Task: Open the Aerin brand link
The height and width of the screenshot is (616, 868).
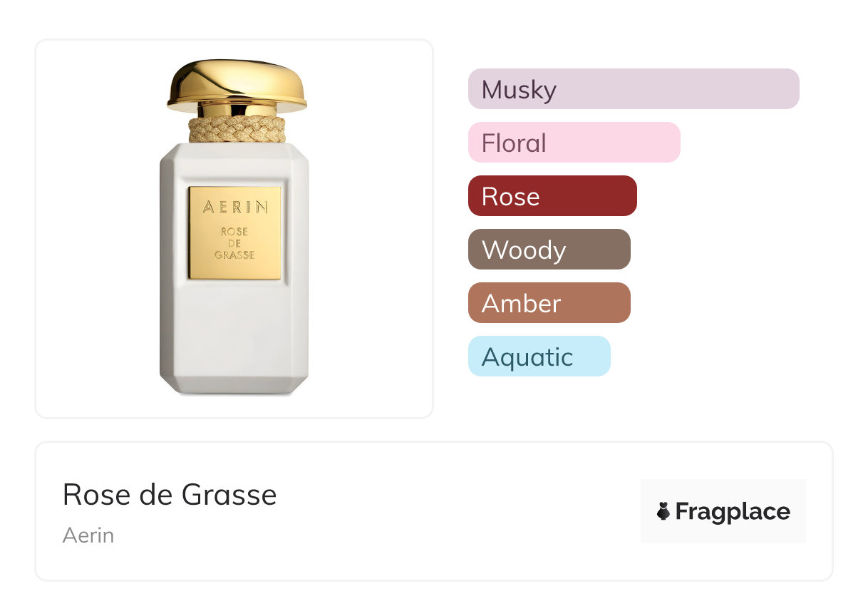Action: [x=88, y=535]
